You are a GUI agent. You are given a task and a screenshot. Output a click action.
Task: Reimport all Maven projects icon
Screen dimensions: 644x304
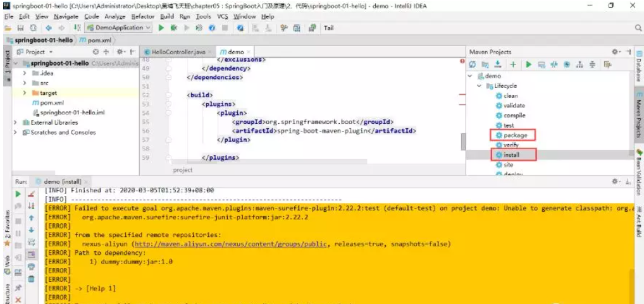(x=473, y=64)
